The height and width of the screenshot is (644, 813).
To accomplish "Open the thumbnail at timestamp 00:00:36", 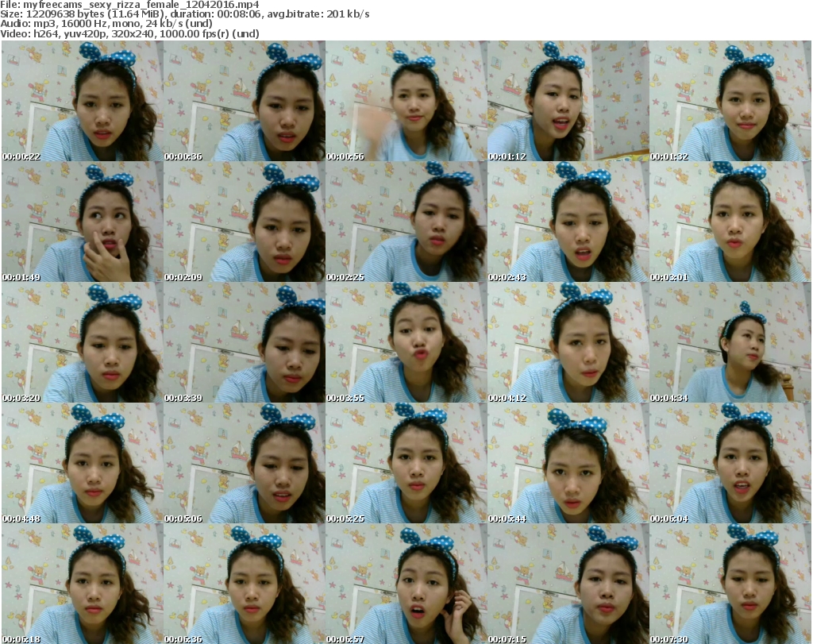I will [245, 101].
